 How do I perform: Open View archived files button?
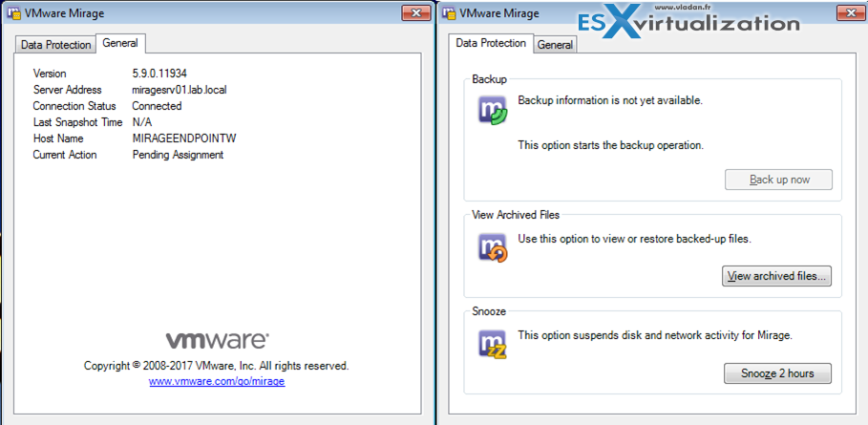pos(777,277)
